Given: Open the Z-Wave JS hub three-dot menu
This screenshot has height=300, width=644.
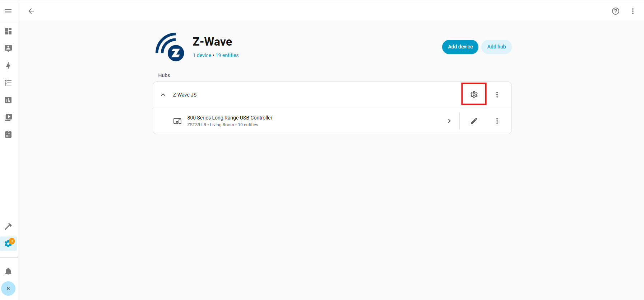Looking at the screenshot, I should 497,95.
